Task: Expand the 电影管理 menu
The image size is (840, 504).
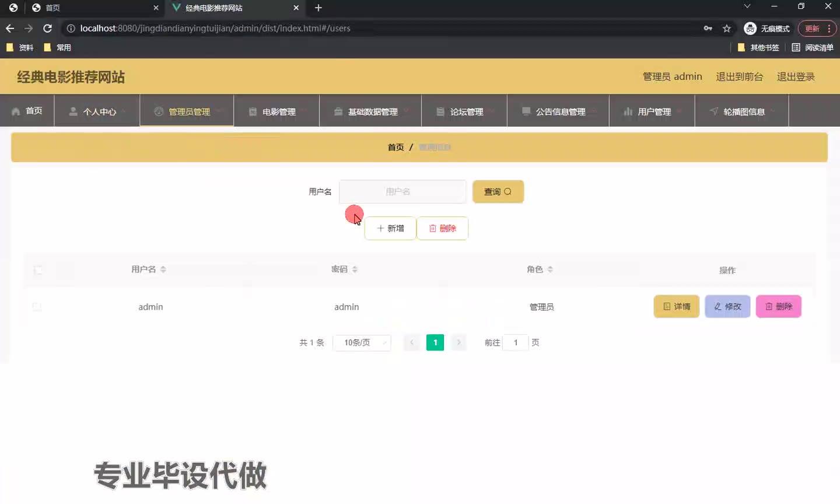Action: pyautogui.click(x=276, y=111)
